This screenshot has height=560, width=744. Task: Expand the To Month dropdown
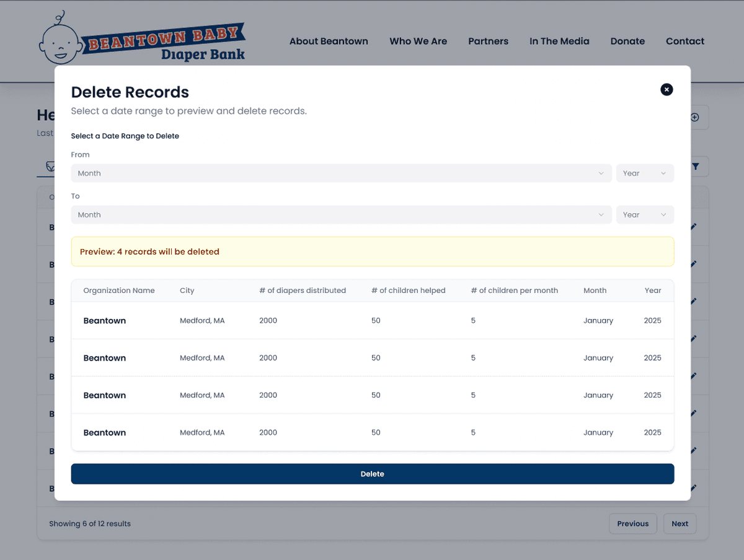tap(341, 215)
